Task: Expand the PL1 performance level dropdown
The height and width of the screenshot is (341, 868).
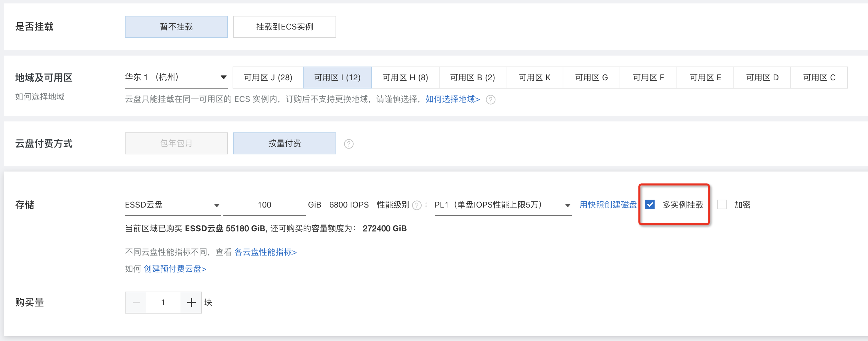Action: point(567,205)
